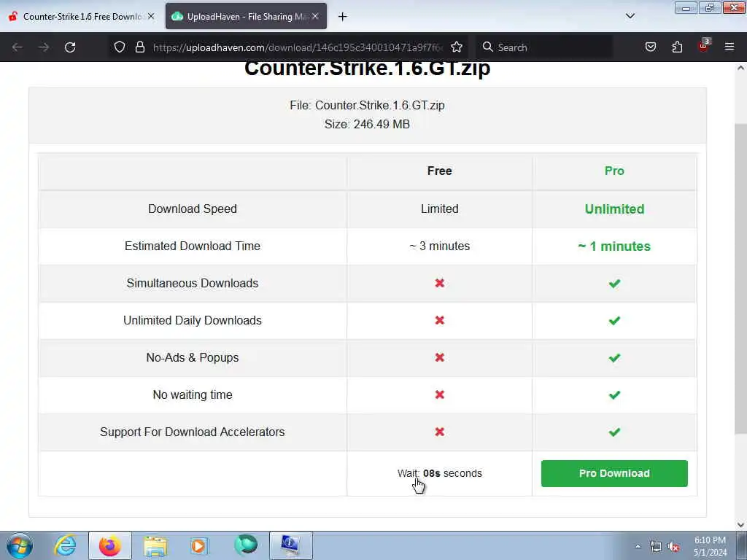747x560 pixels.
Task: Reload the page with the refresh icon
Action: click(x=70, y=47)
